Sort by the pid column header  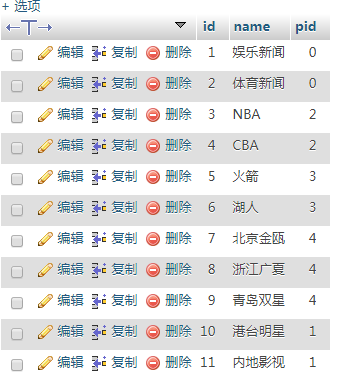click(x=306, y=27)
